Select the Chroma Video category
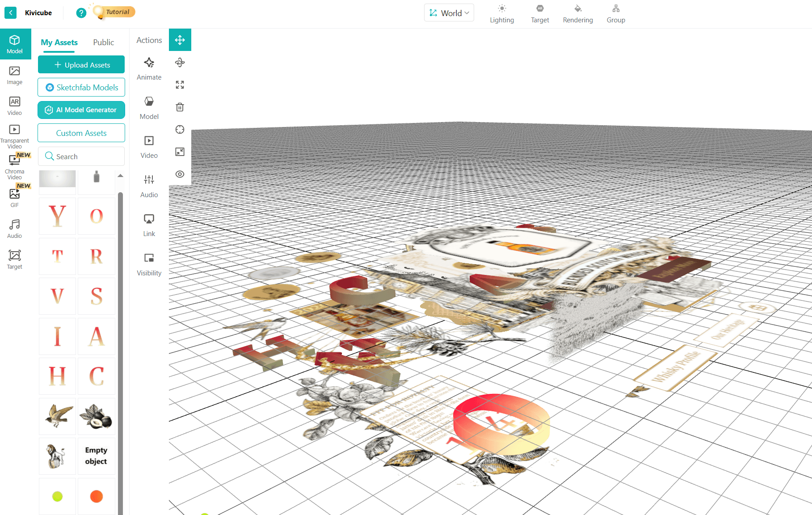The image size is (812, 515). [15, 167]
